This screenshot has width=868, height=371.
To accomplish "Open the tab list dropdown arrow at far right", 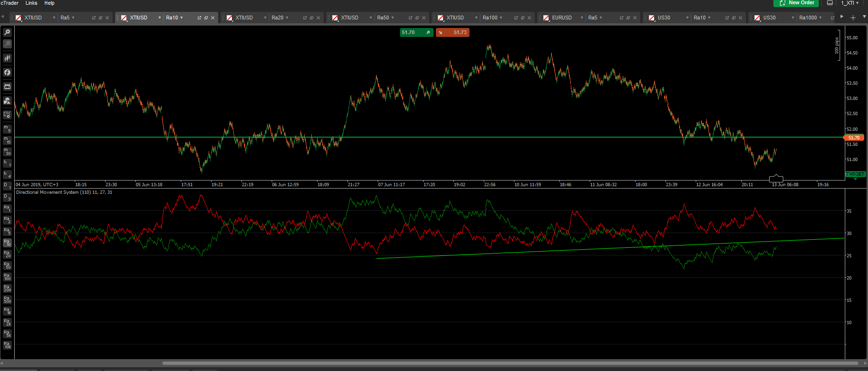I will click(865, 17).
